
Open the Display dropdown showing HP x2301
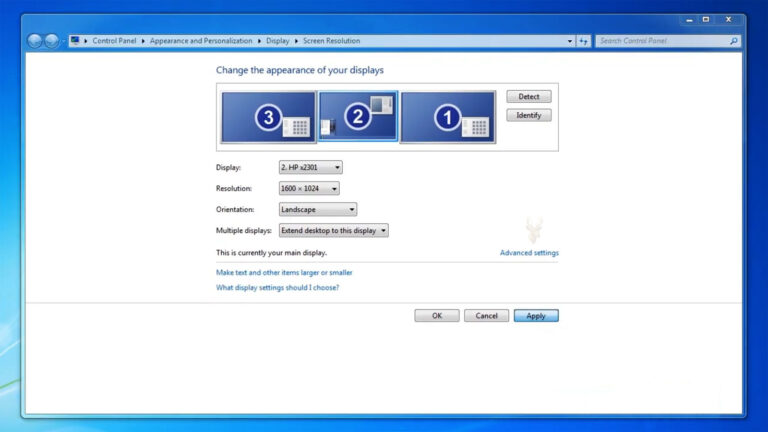pos(311,168)
